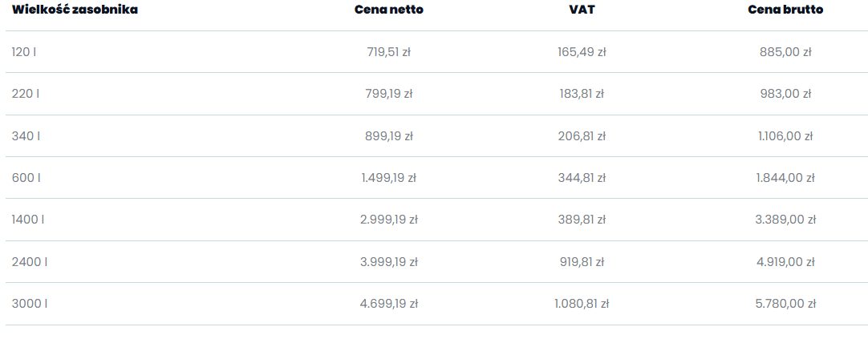Screen dimensions: 868x339
Task: Select the 600 l container size cell
Action: 26,178
